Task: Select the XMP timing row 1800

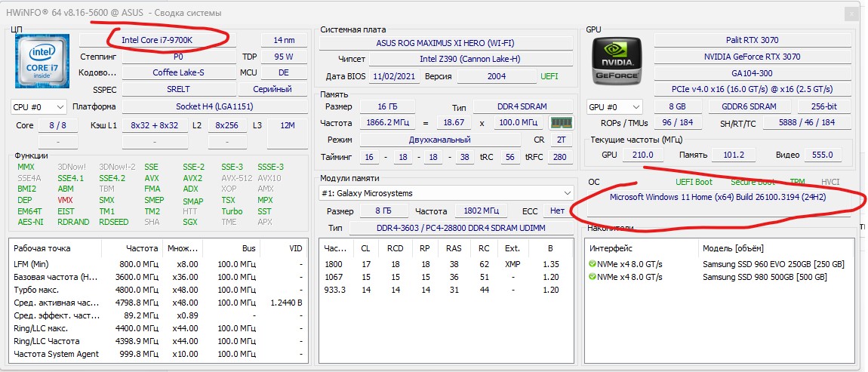Action: coord(447,265)
